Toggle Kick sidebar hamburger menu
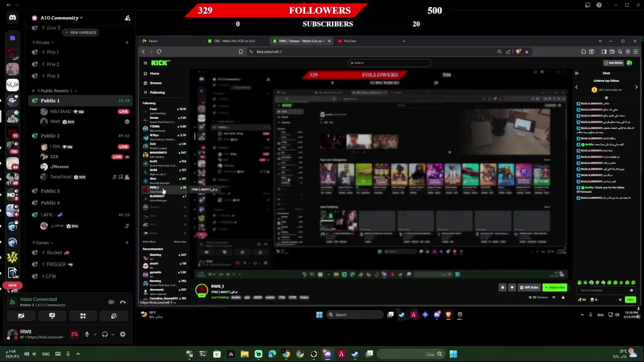The image size is (644, 362). pos(145,63)
